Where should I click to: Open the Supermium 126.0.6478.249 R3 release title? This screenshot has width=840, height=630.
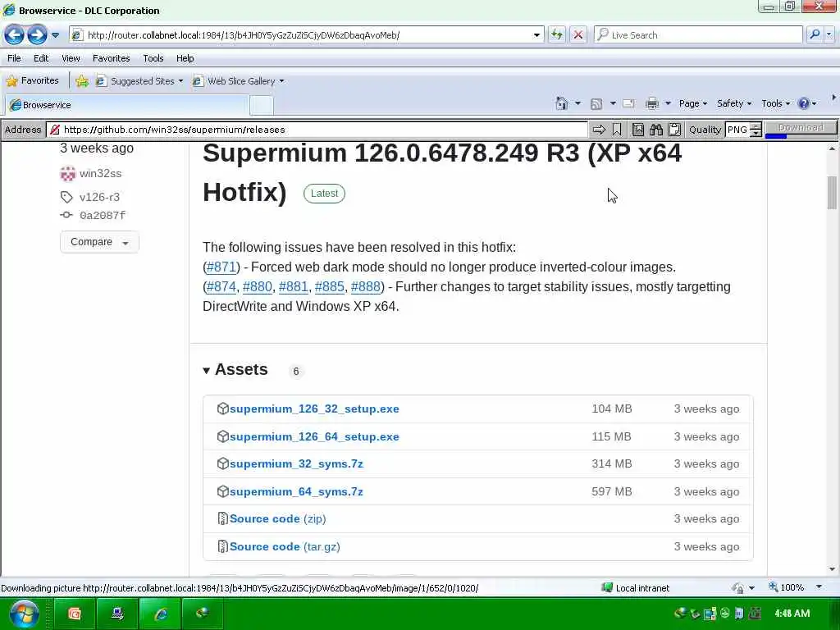point(442,172)
